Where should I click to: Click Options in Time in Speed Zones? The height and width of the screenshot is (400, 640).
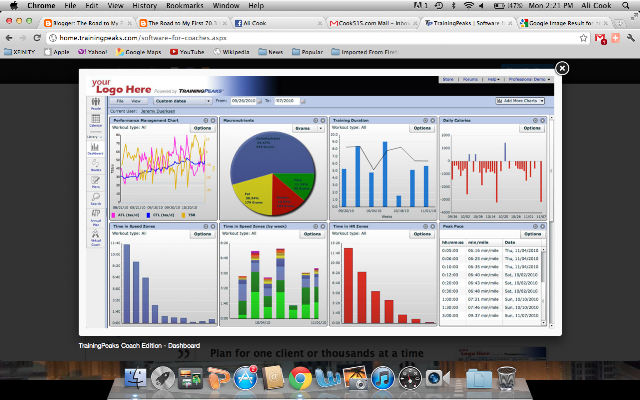[202, 234]
